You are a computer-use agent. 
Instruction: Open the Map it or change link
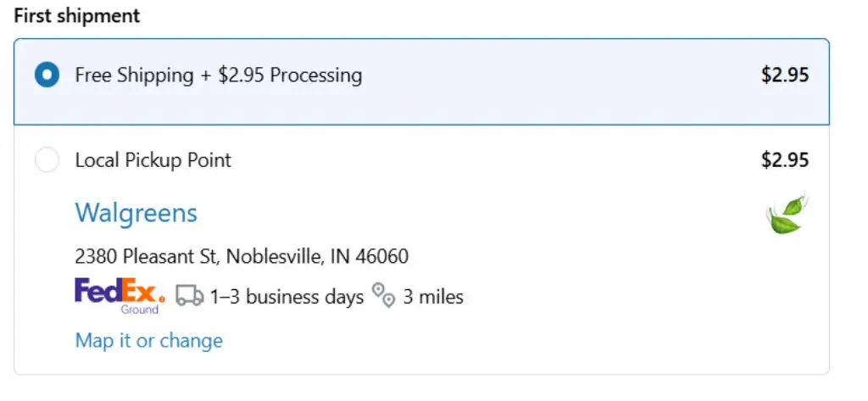click(149, 340)
